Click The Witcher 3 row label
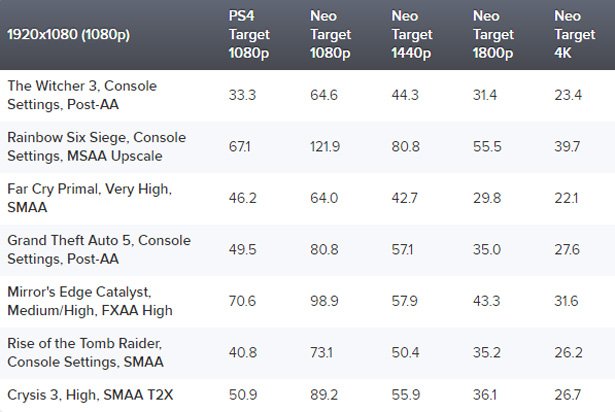 pyautogui.click(x=82, y=95)
